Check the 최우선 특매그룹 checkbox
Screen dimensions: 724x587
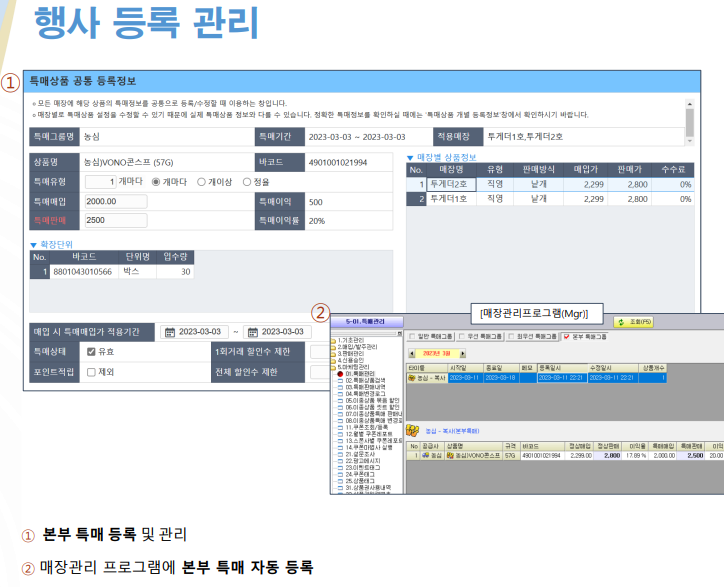coord(511,337)
